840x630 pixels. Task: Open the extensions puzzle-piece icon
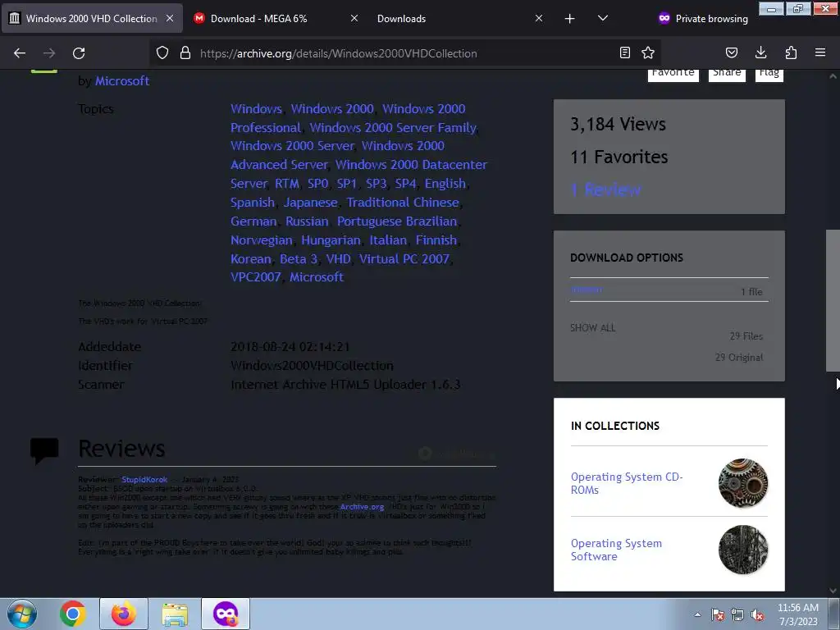(x=791, y=52)
